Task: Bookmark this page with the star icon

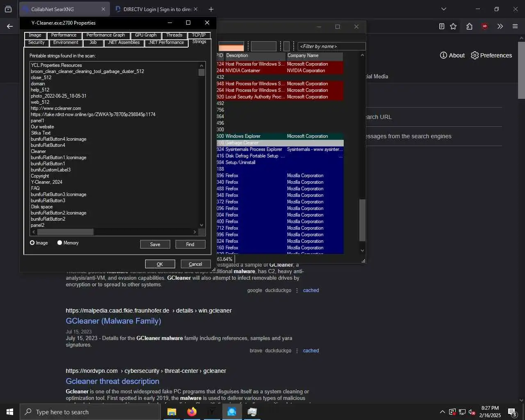Action: pos(453,26)
